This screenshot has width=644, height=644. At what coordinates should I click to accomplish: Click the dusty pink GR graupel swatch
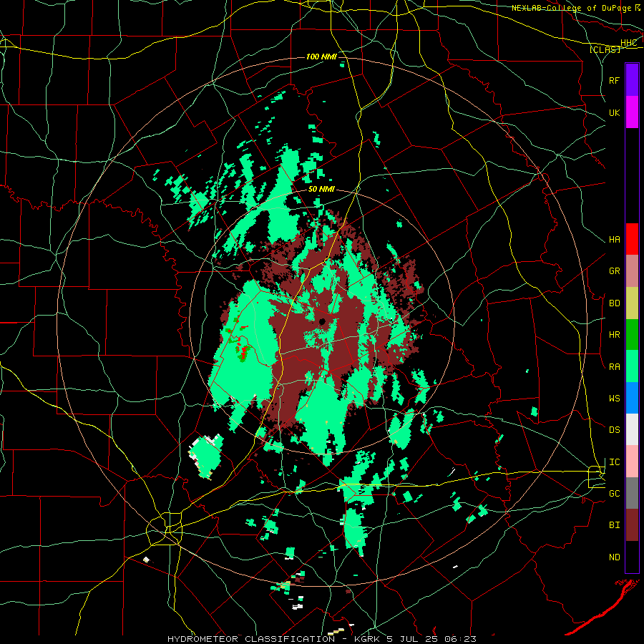click(632, 271)
